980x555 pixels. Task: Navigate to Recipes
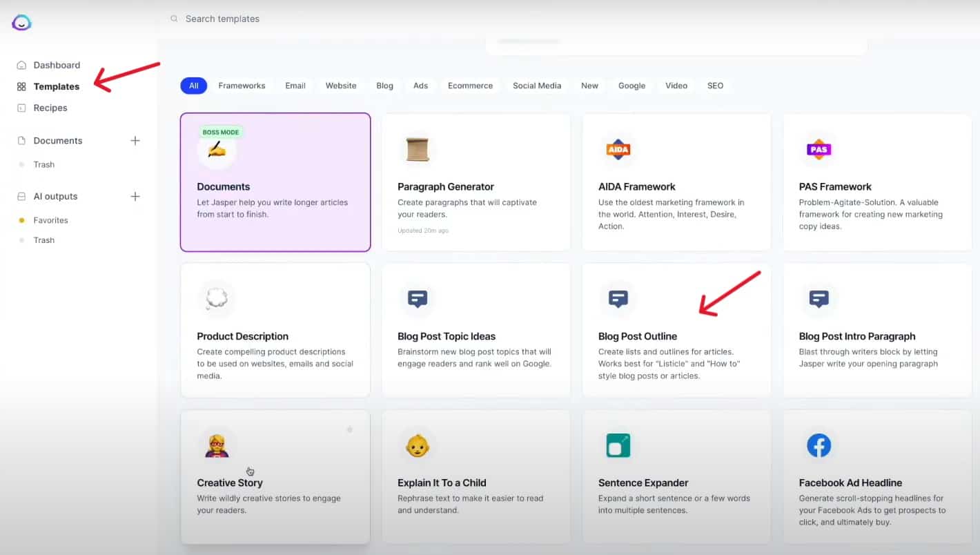(50, 108)
